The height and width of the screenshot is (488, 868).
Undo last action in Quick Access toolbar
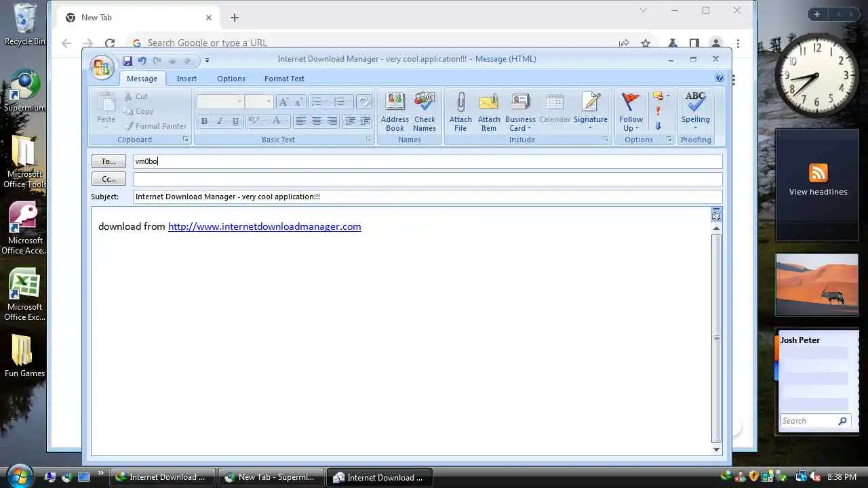point(142,60)
